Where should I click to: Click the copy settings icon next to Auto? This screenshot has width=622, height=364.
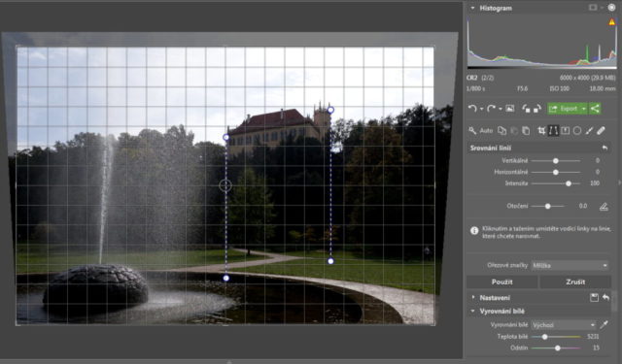pos(502,130)
